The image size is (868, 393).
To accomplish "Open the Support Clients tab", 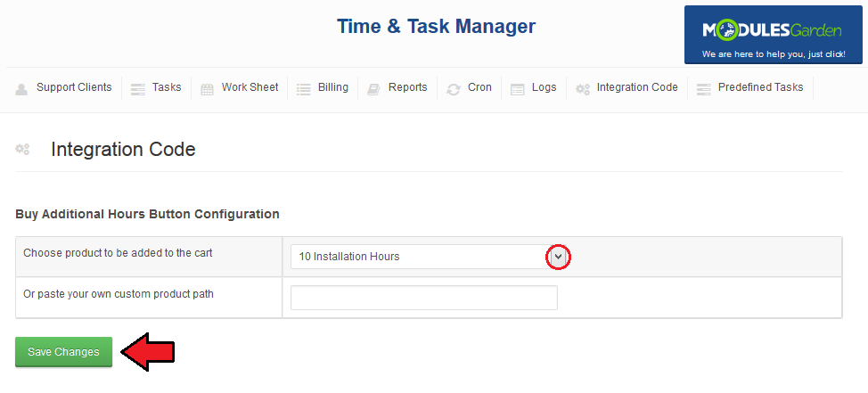I will (74, 87).
